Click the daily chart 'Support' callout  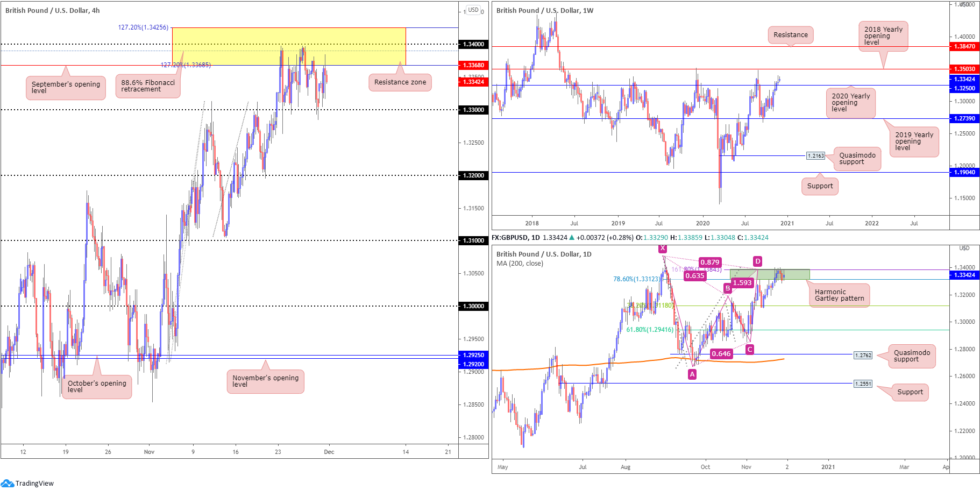point(910,392)
